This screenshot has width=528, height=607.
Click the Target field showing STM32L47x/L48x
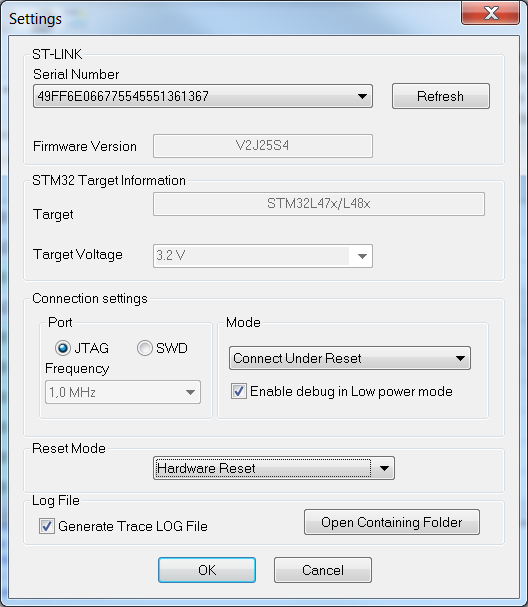click(x=319, y=204)
